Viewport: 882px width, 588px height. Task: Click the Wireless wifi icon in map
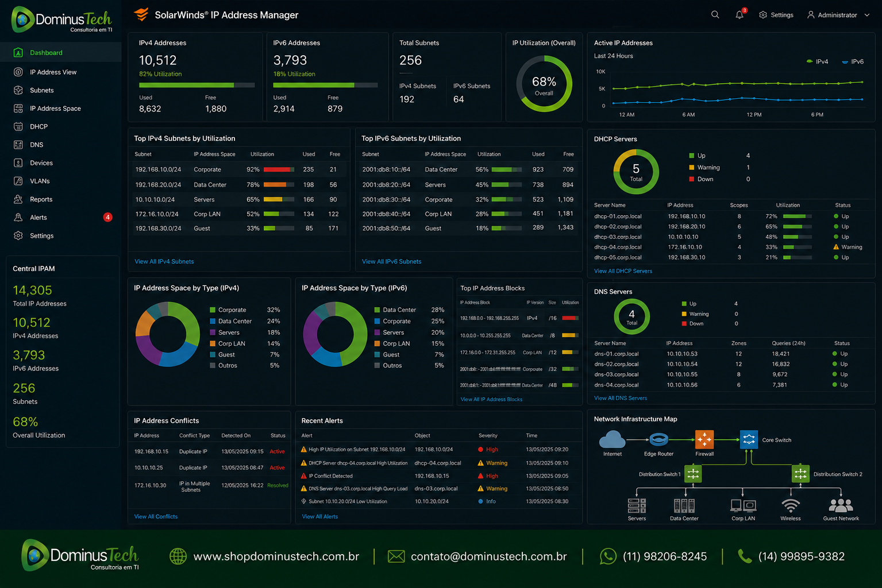pos(791,505)
